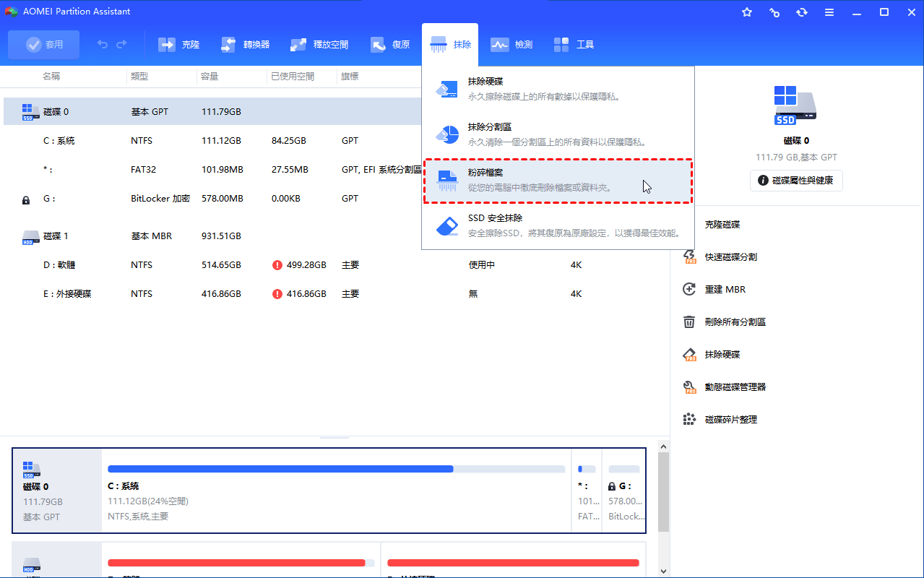Image resolution: width=924 pixels, height=578 pixels.
Task: Click the wipe hard drive menu icon
Action: coord(447,89)
